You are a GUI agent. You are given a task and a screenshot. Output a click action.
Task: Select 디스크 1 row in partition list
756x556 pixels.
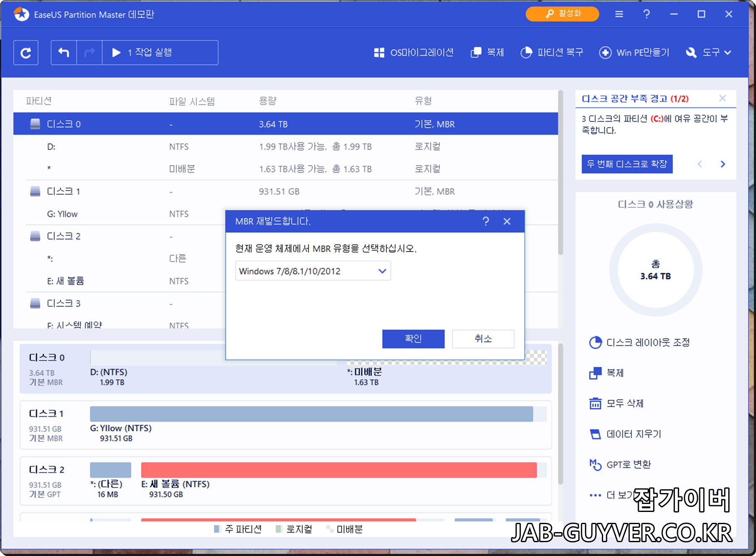click(x=286, y=191)
